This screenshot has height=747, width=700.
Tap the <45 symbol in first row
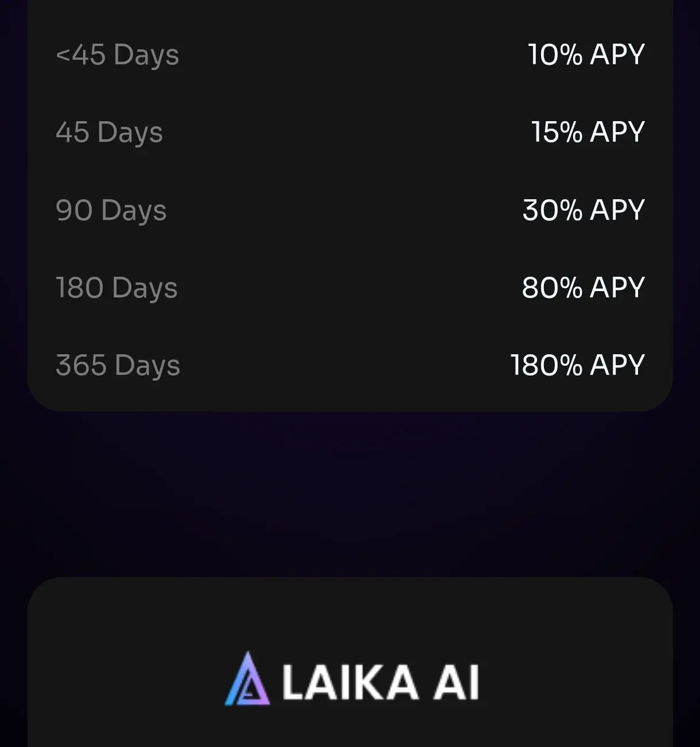tap(81, 55)
